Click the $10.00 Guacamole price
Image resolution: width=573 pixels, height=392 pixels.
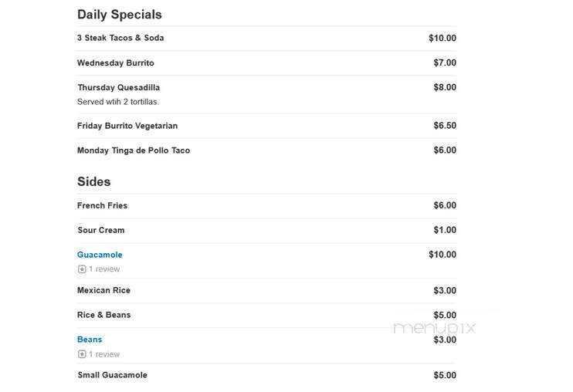[442, 255]
